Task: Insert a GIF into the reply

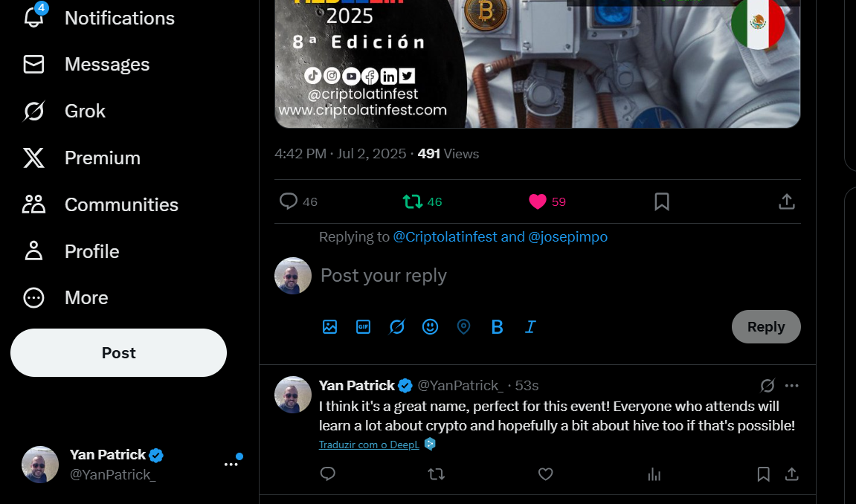Action: [363, 327]
